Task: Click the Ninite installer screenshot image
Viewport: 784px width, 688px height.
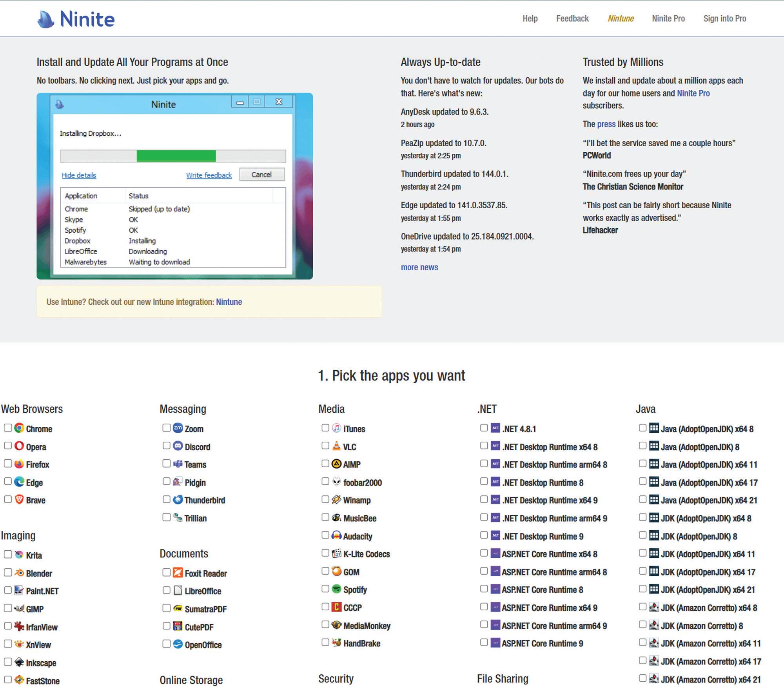Action: point(174,186)
